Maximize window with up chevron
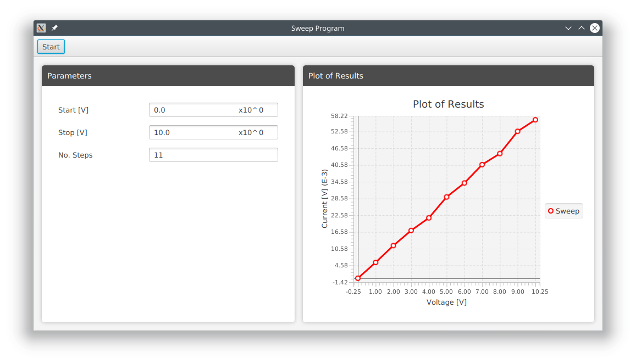 point(581,28)
